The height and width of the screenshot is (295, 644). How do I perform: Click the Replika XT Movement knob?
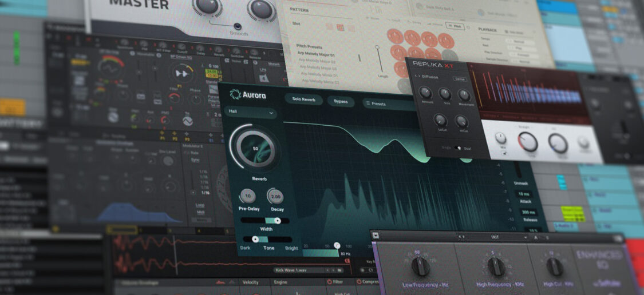(x=464, y=95)
